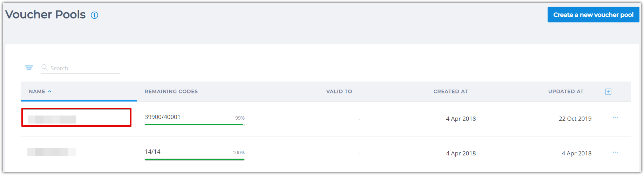Sort by Updated At column header
The width and height of the screenshot is (644, 175).
(566, 91)
